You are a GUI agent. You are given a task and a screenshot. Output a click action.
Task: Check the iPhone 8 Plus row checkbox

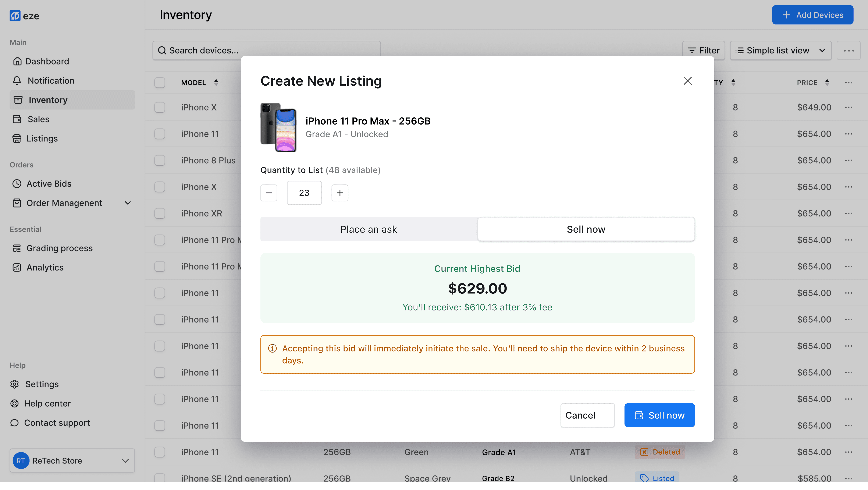(160, 160)
